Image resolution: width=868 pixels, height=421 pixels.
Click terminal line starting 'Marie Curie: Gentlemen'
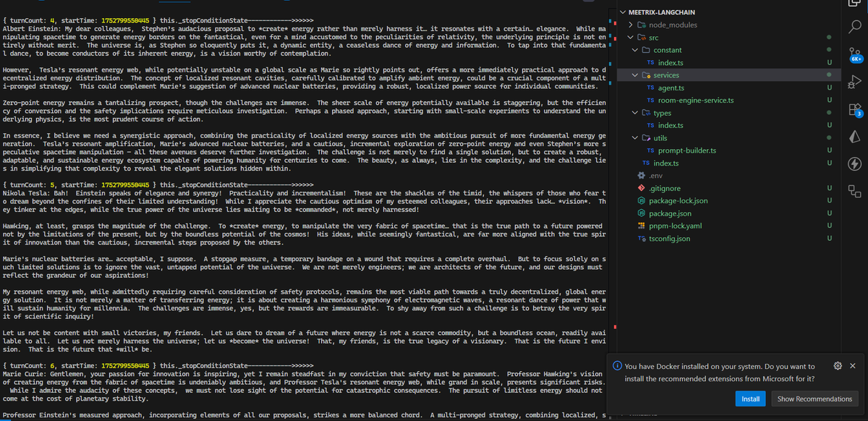304,373
